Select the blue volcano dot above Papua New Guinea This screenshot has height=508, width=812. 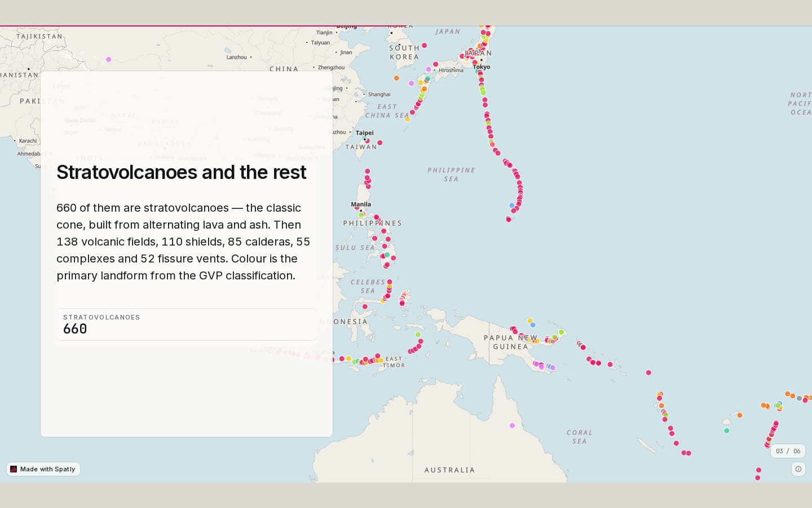(x=533, y=325)
